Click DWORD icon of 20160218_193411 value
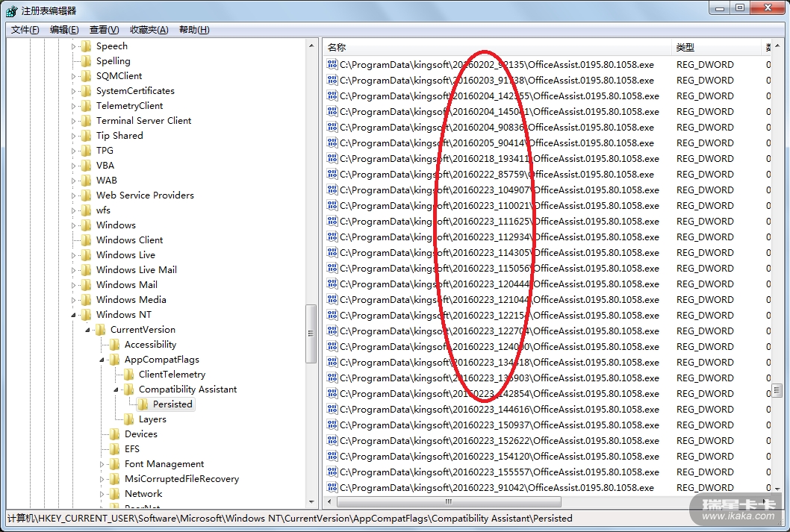This screenshot has width=790, height=532. point(332,158)
